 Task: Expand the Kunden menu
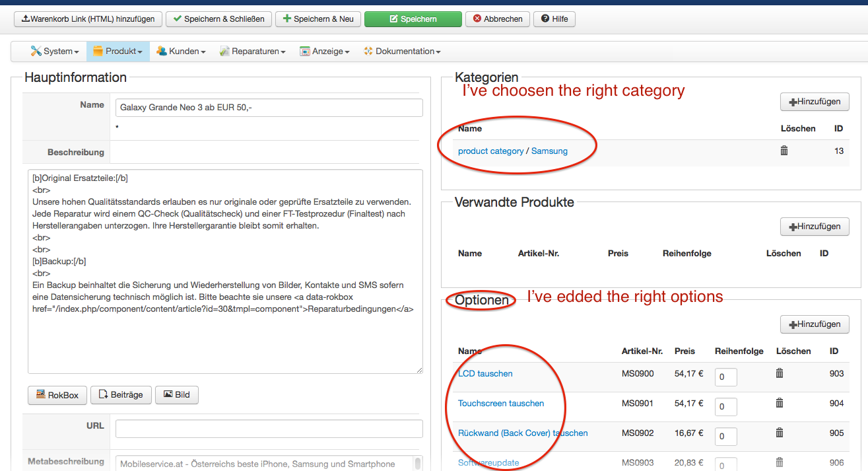tap(181, 52)
